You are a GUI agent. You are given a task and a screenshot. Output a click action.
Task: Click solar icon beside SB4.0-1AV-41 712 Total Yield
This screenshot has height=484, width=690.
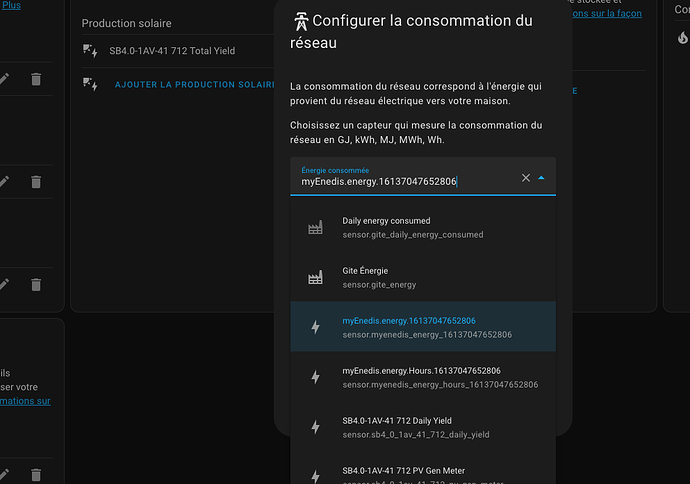90,51
